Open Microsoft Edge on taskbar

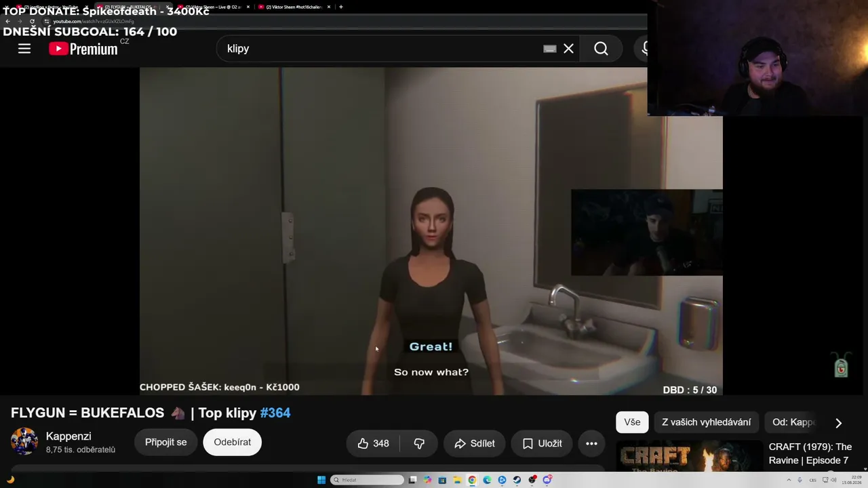click(x=487, y=480)
